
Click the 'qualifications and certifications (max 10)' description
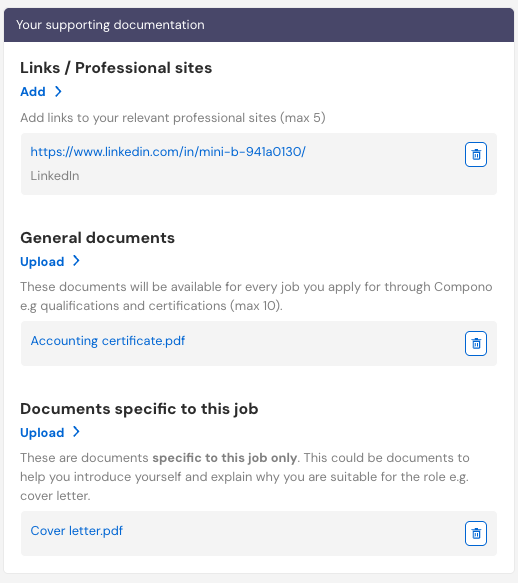[x=161, y=306]
